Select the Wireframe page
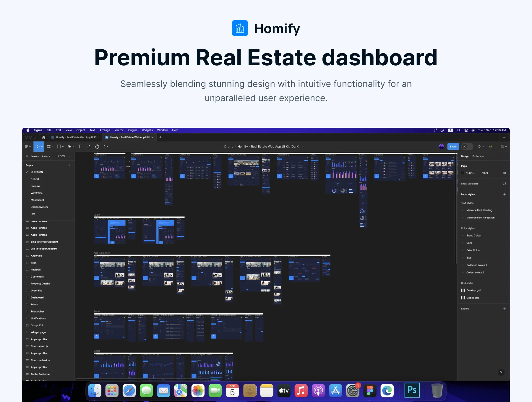Screen dimensions: 532x402 (x=37, y=193)
